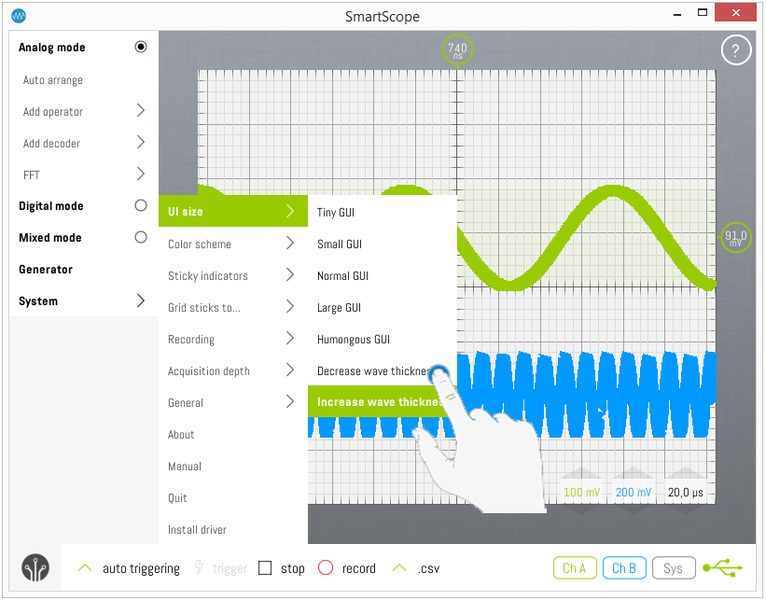The width and height of the screenshot is (766, 600).
Task: Select the Digital mode radio button
Action: point(140,206)
